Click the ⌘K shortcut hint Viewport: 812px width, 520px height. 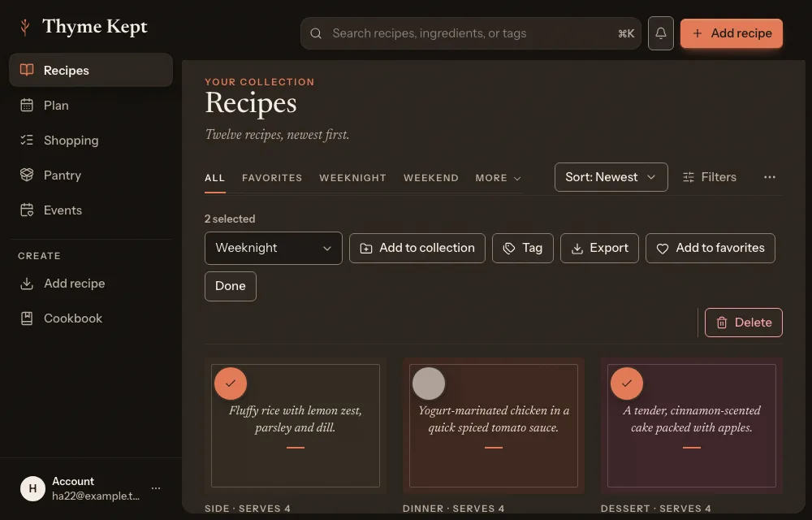(626, 33)
